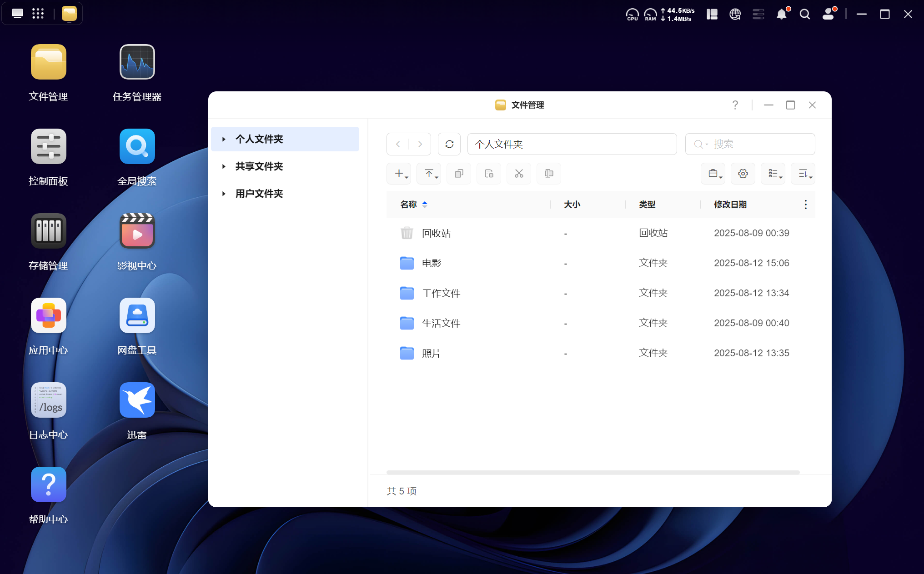Select the 工作文件 folder row
The width and height of the screenshot is (924, 574).
[441, 293]
